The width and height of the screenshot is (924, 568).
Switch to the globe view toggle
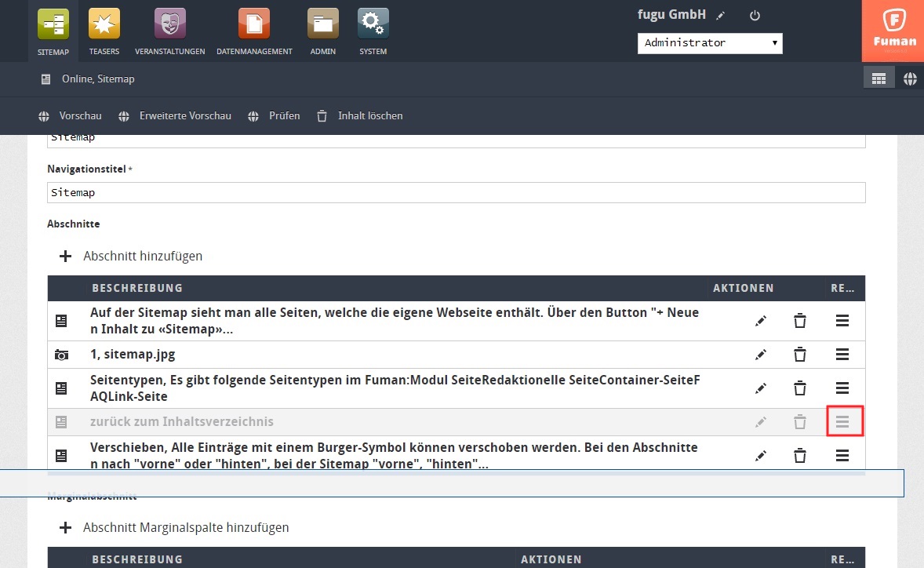click(x=910, y=78)
